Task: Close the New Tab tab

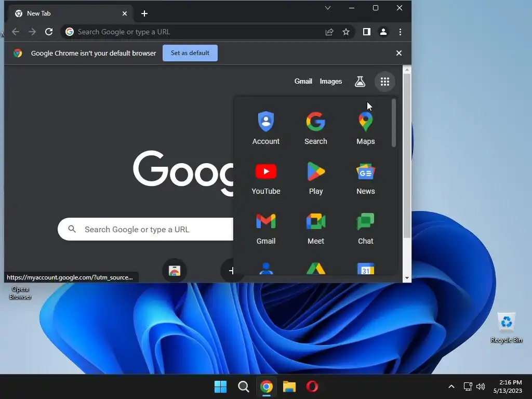Action: tap(125, 14)
